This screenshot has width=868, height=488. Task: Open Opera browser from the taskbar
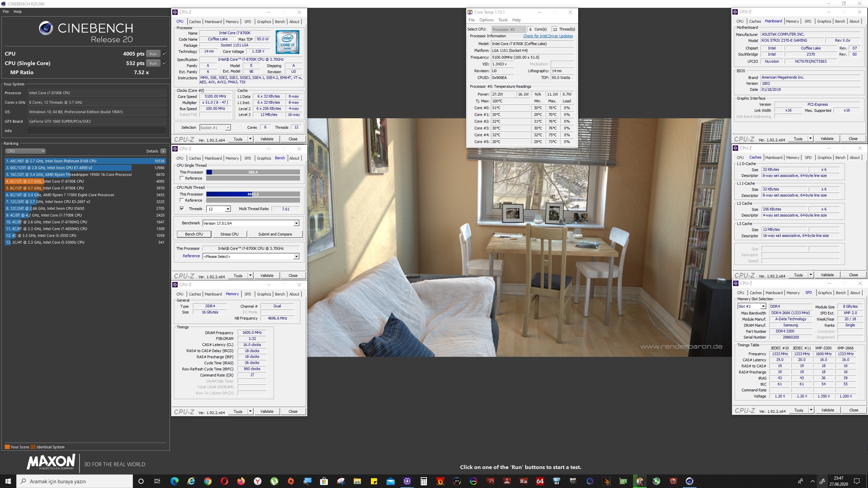tap(224, 481)
